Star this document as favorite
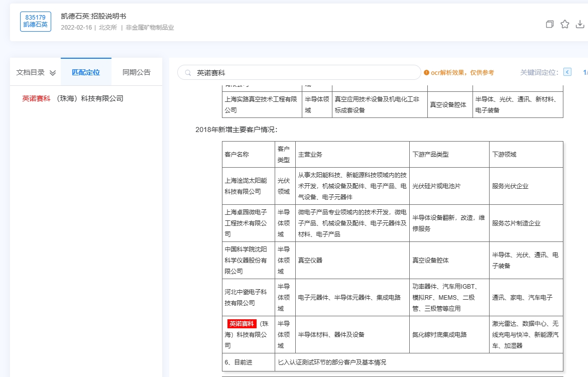The image size is (588, 377). (x=565, y=24)
